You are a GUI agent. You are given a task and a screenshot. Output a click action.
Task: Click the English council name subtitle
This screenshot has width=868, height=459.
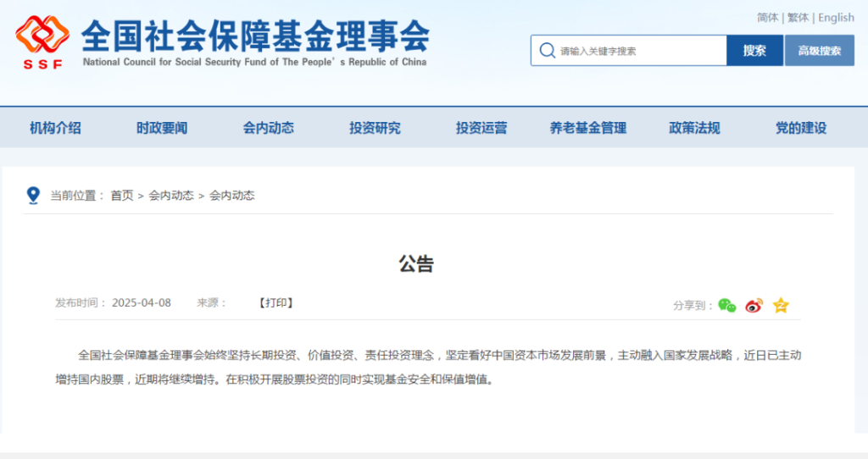click(254, 62)
